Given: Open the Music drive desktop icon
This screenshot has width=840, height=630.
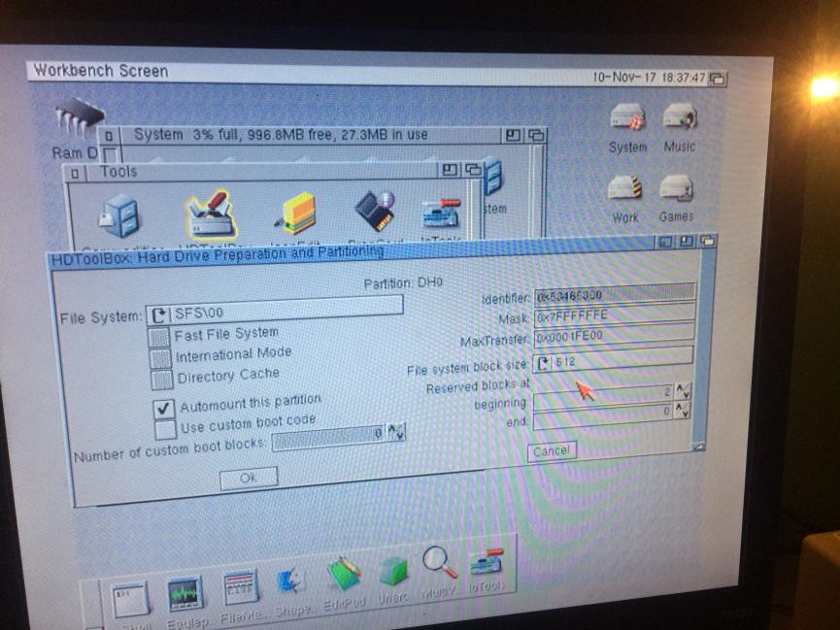Looking at the screenshot, I should (x=680, y=120).
